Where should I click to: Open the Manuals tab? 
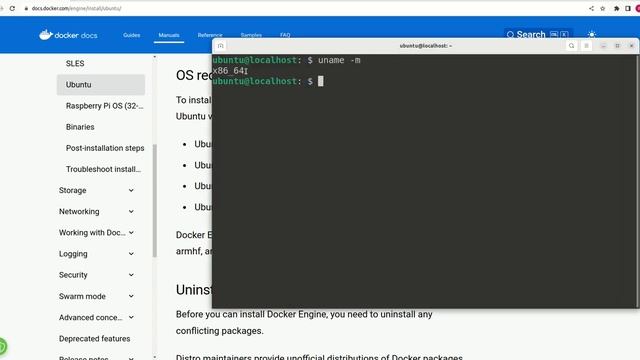(169, 35)
